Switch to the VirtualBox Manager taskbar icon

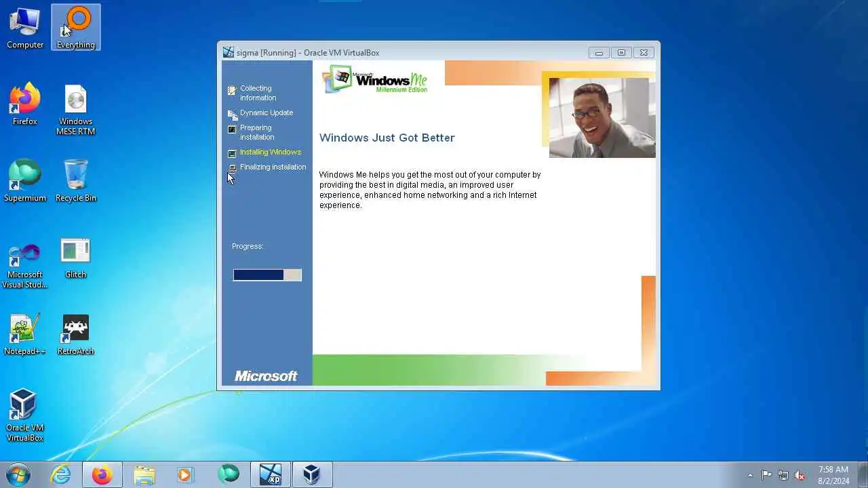click(x=312, y=474)
